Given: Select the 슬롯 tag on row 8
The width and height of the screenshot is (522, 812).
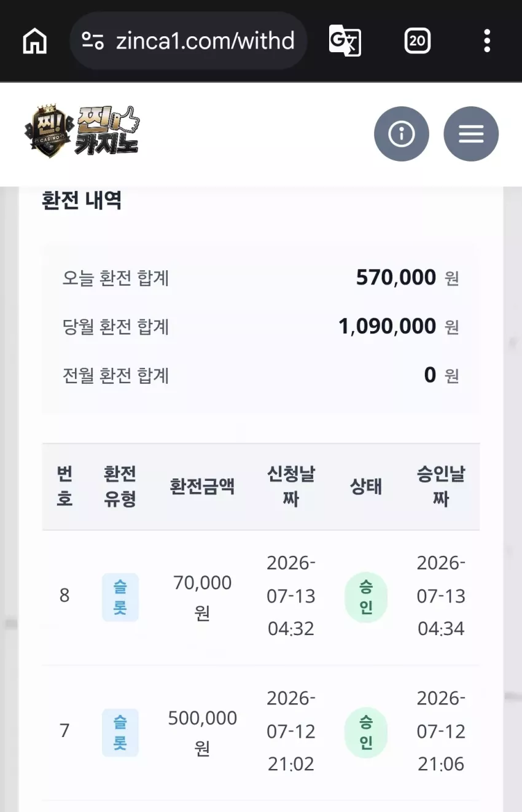Looking at the screenshot, I should [120, 597].
